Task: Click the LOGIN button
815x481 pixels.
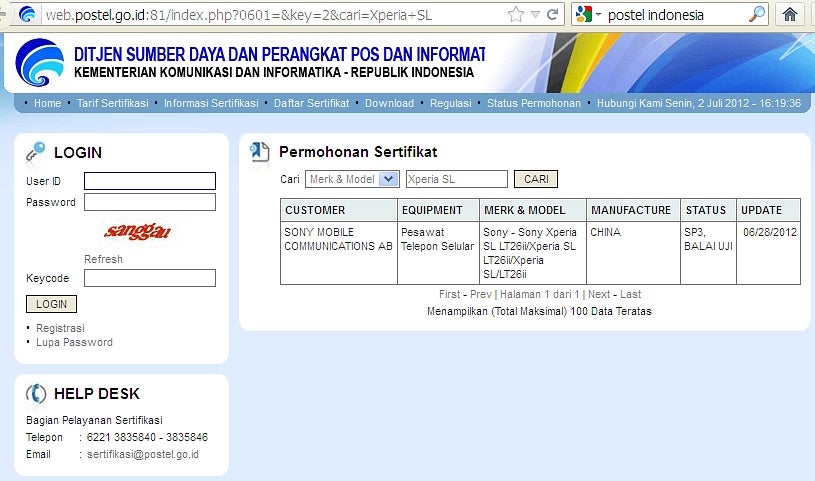Action: click(x=51, y=304)
